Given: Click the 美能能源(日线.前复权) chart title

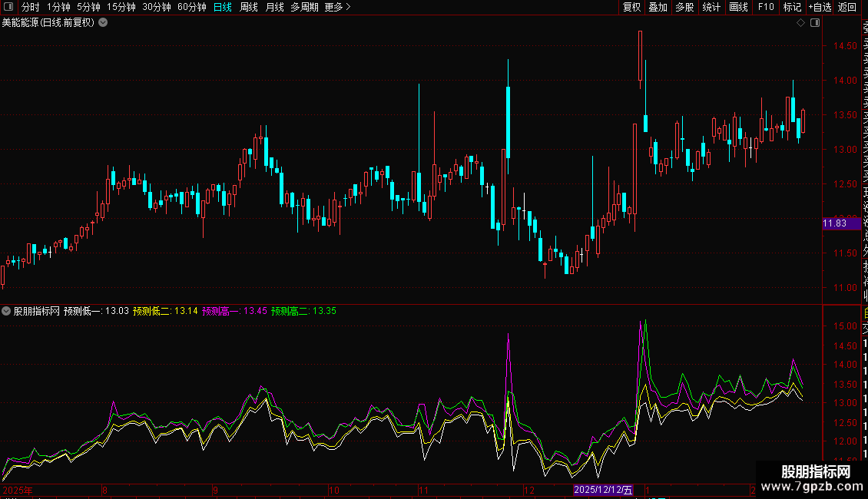Looking at the screenshot, I should coord(48,23).
